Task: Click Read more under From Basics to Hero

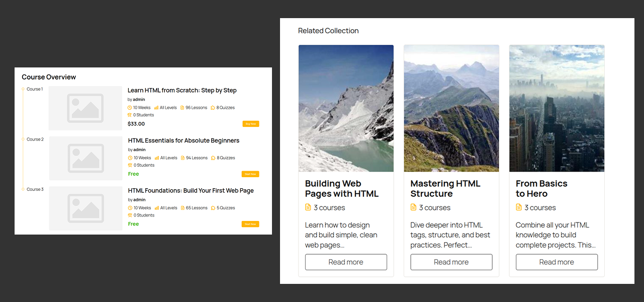Action: point(557,262)
